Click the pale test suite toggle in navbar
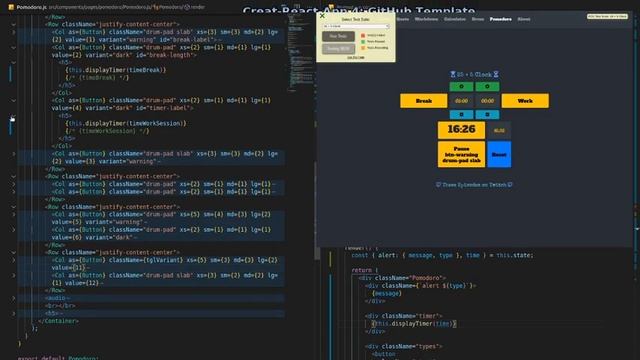 (607, 16)
